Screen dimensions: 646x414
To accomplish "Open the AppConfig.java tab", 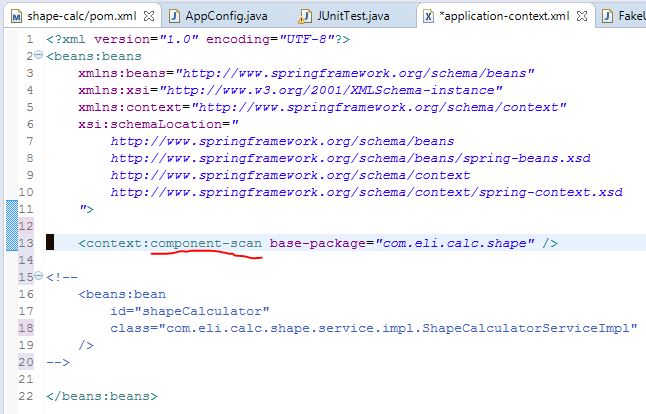I will (x=226, y=16).
